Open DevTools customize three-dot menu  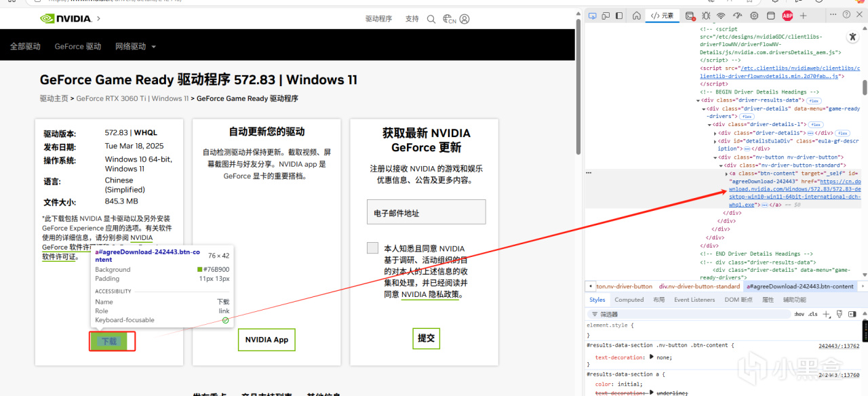pyautogui.click(x=833, y=16)
